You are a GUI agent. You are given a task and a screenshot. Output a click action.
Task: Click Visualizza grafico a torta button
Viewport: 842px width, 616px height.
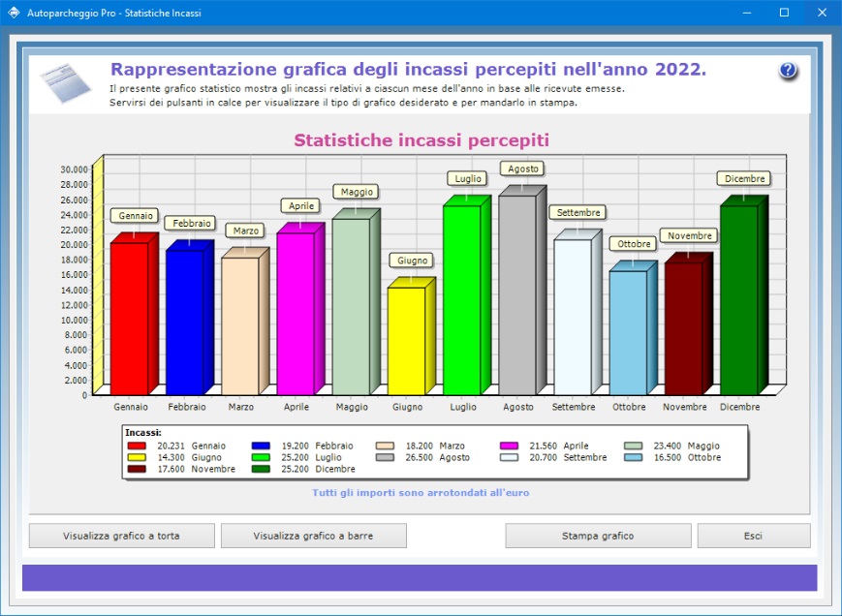click(121, 536)
